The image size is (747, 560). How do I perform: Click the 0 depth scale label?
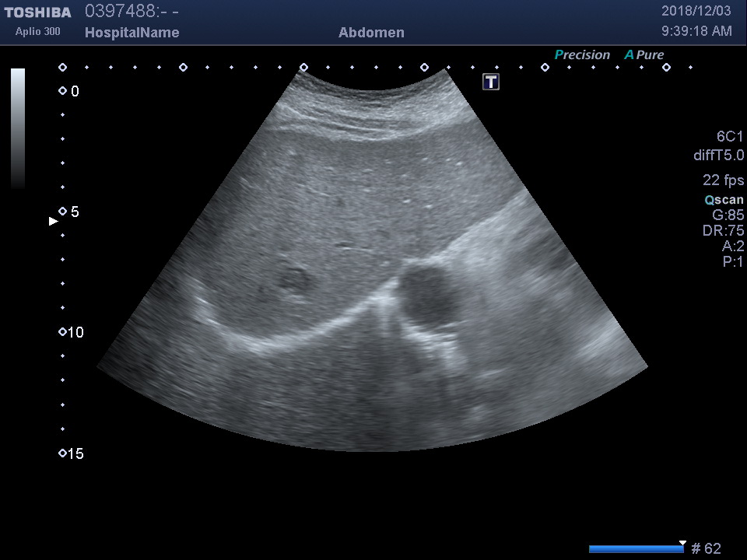click(75, 92)
